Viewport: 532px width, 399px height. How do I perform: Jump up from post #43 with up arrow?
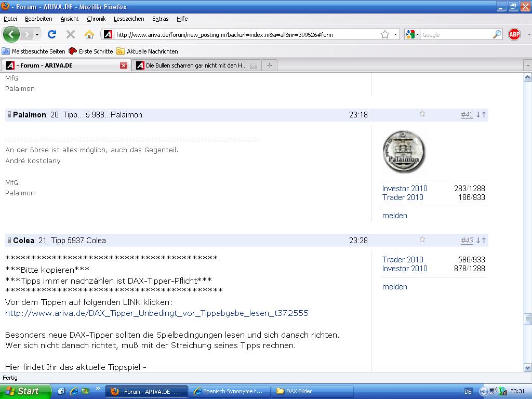[484, 240]
